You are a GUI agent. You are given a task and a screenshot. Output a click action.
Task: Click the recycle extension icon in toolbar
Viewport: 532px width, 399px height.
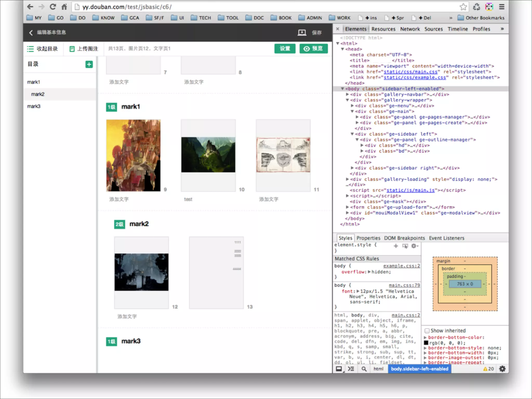pos(476,7)
